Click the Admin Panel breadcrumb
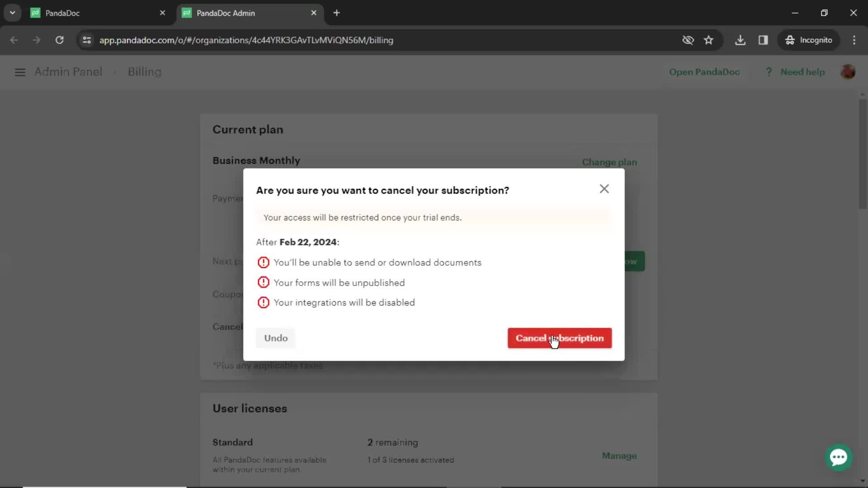Screen dimensions: 868x488 68,72
